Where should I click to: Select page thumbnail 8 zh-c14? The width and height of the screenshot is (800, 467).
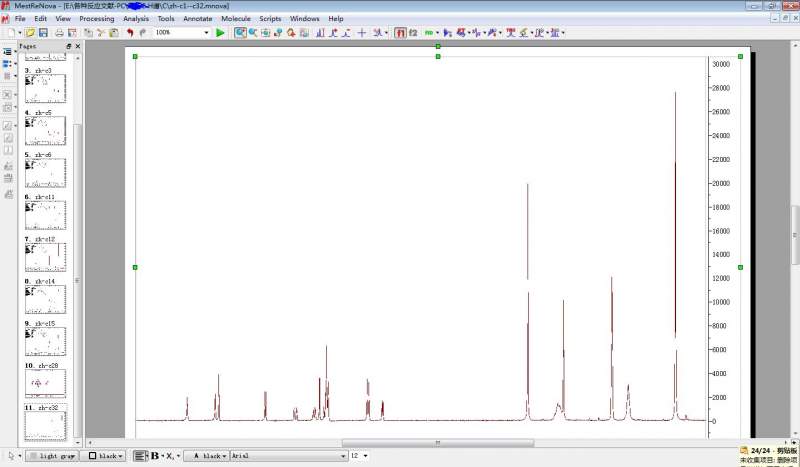coord(45,300)
